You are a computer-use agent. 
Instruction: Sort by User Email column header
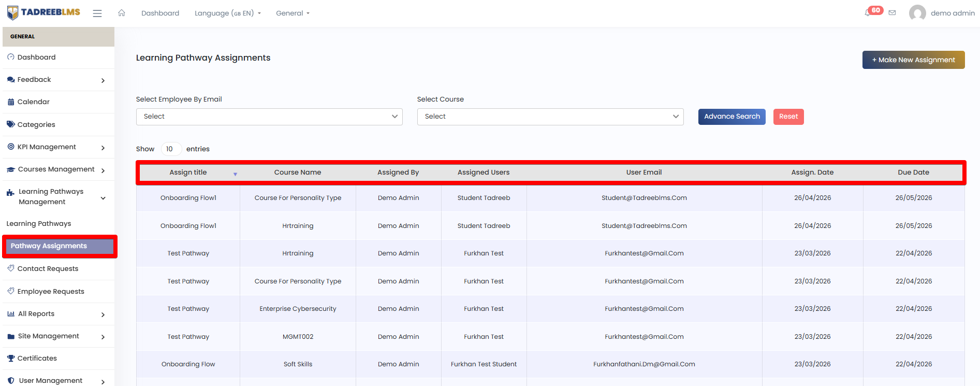tap(644, 173)
